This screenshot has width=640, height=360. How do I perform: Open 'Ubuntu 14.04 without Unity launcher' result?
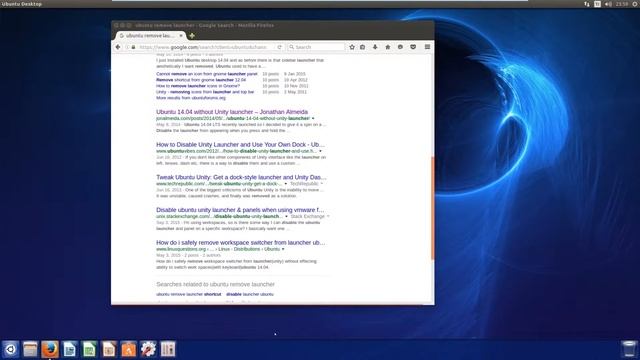pyautogui.click(x=232, y=112)
